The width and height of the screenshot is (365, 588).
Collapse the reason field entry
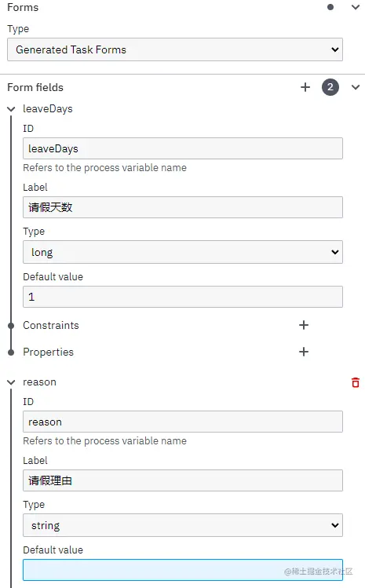click(11, 382)
